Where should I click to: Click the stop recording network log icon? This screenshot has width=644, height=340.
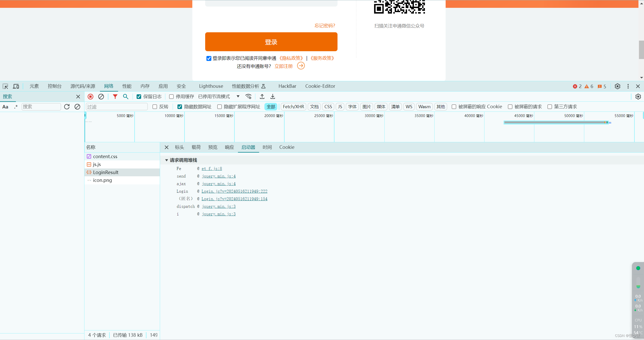point(90,97)
